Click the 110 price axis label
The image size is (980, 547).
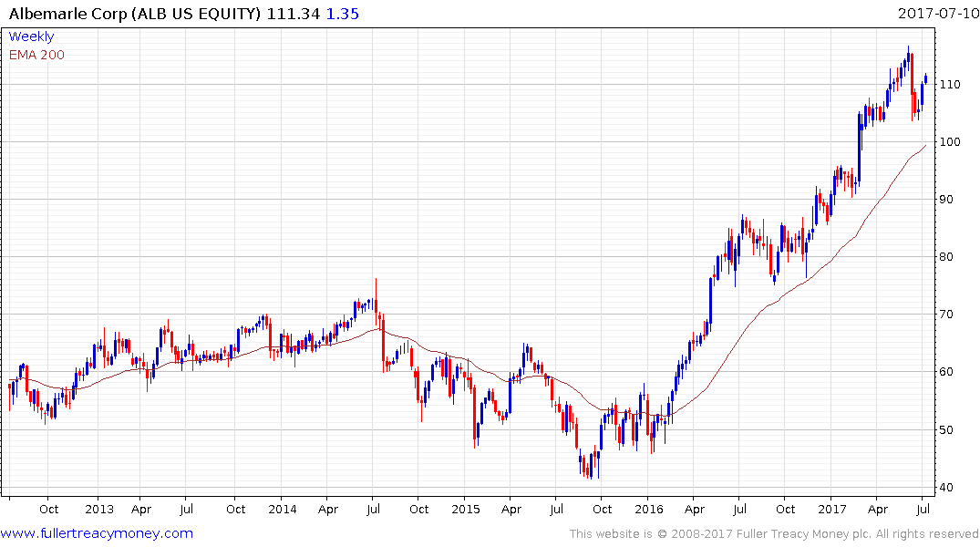click(x=950, y=85)
